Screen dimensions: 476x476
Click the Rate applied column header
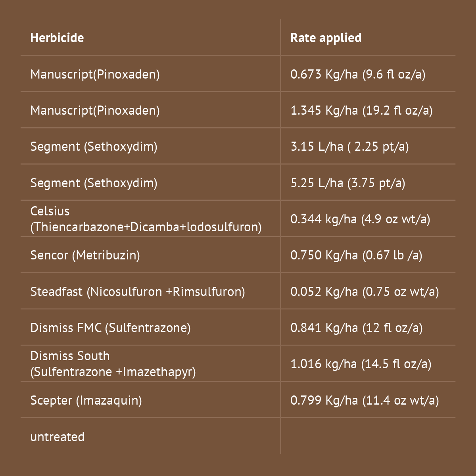click(x=326, y=38)
